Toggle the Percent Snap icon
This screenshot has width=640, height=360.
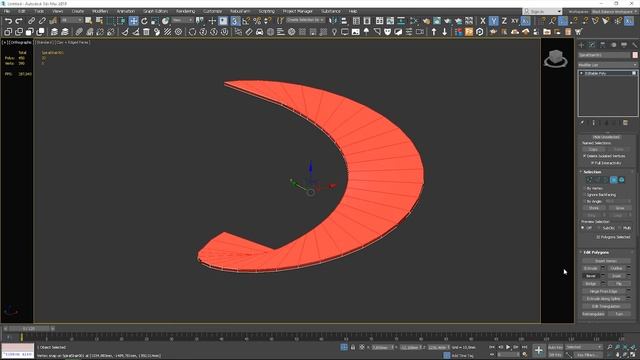coord(257,20)
